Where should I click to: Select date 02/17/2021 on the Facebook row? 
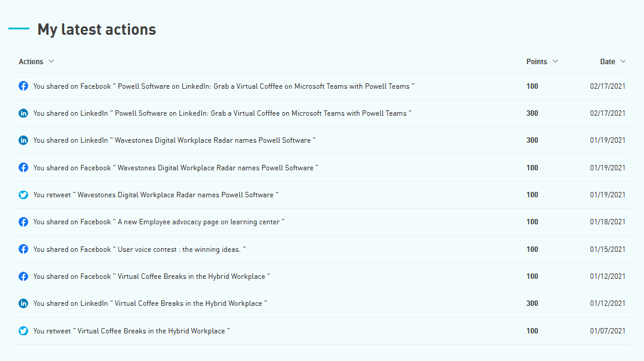click(x=607, y=86)
